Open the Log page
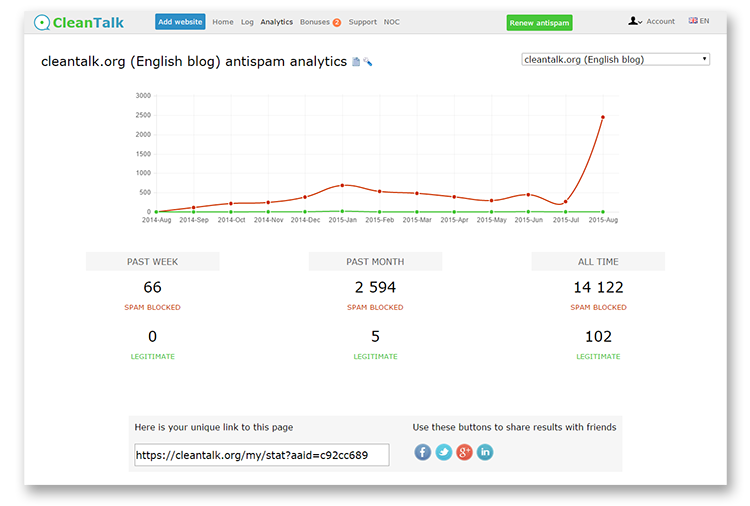The height and width of the screenshot is (506, 750). pos(247,21)
